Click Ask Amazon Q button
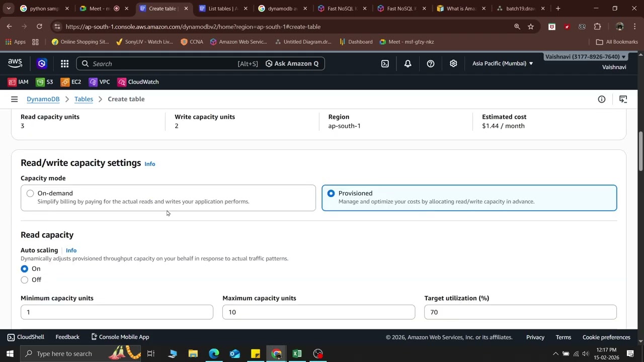The width and height of the screenshot is (644, 362). point(292,63)
